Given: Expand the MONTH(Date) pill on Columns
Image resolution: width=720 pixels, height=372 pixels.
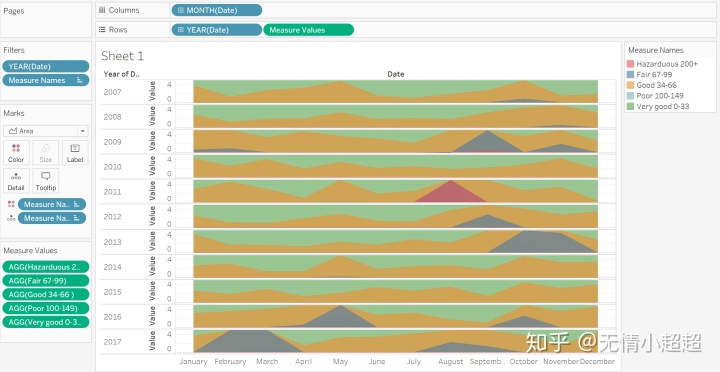Looking at the screenshot, I should point(180,10).
